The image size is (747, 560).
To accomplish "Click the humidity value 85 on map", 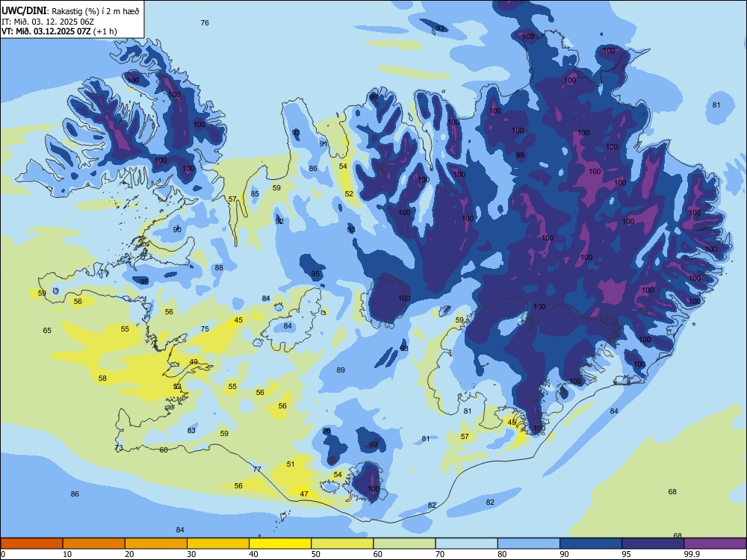I will tap(255, 194).
